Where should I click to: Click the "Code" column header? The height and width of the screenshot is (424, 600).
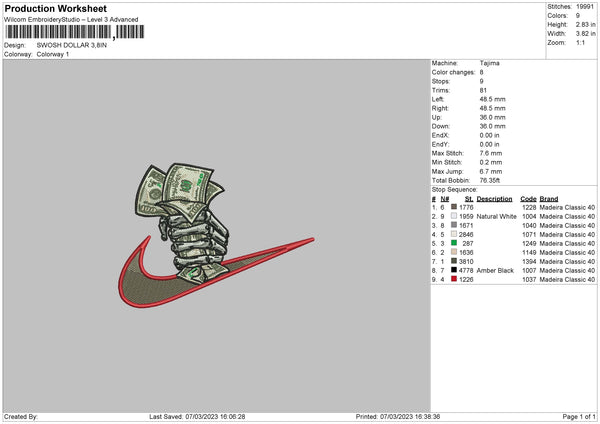[x=528, y=199]
